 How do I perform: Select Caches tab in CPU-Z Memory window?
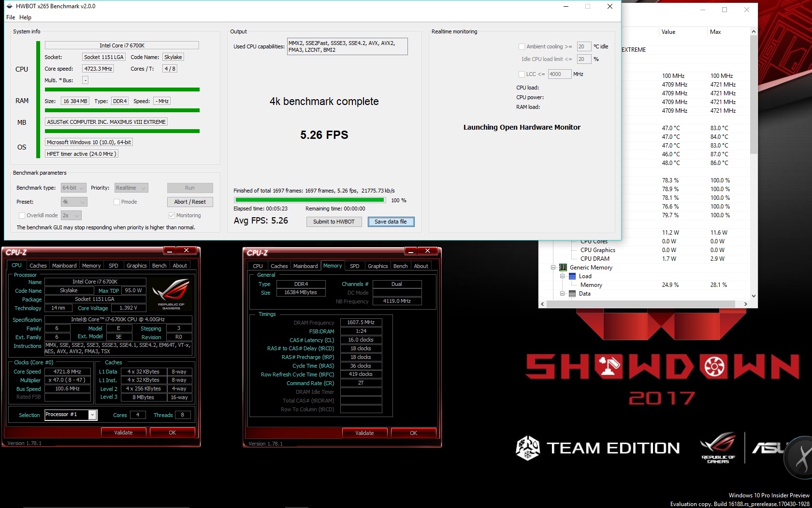(x=279, y=266)
